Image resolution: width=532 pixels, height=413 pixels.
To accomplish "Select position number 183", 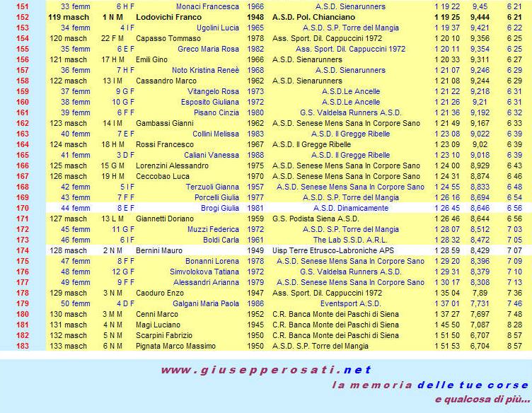I will [x=23, y=346].
